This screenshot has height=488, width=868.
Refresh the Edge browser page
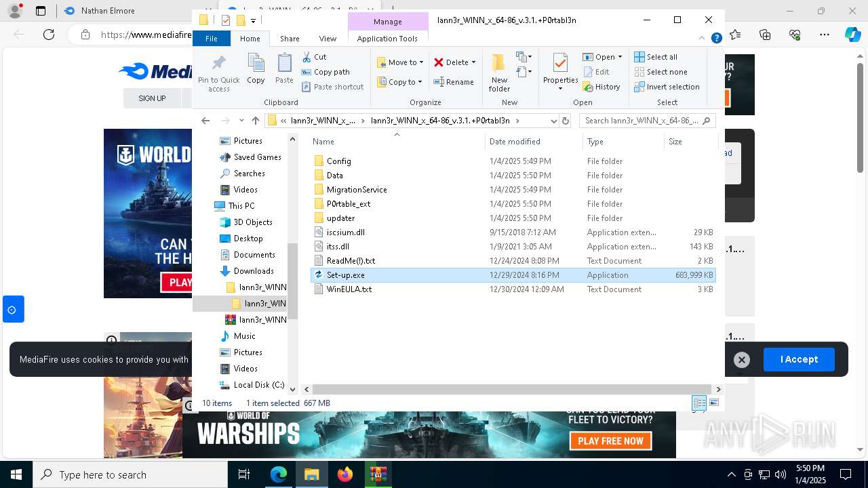click(x=49, y=34)
